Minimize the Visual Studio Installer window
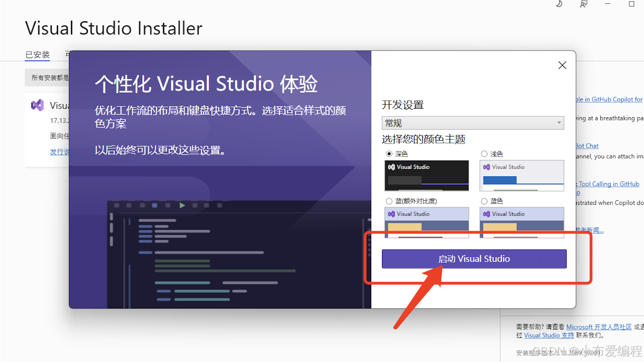This screenshot has height=362, width=644. (x=608, y=4)
